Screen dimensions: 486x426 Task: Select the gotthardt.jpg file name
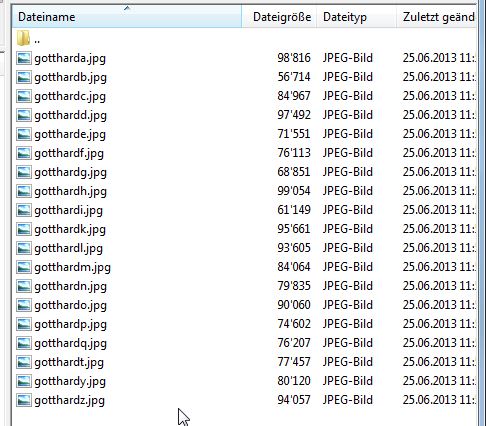[69, 362]
